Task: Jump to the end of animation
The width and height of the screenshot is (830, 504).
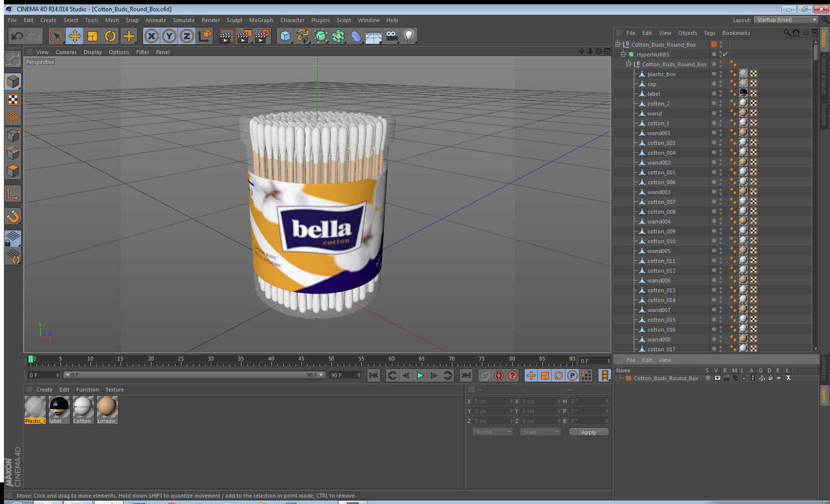Action: (466, 375)
